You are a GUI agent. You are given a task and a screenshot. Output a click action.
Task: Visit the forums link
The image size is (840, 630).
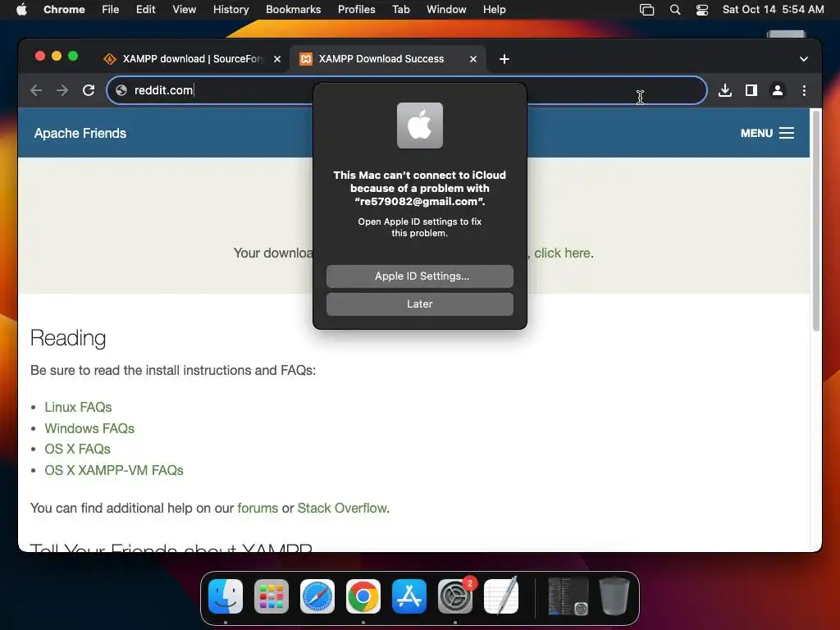pos(258,508)
